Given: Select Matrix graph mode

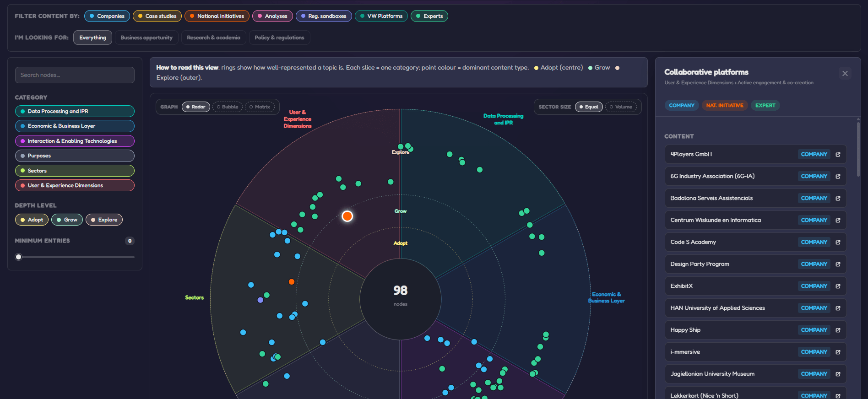Looking at the screenshot, I should click(260, 107).
